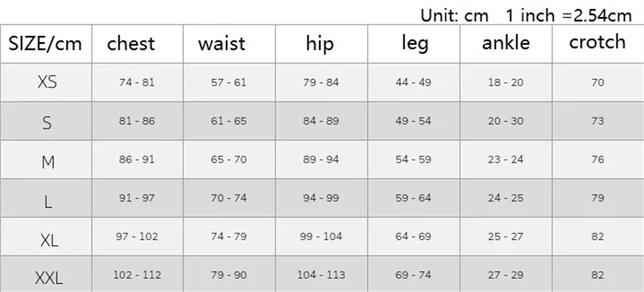The width and height of the screenshot is (644, 292).
Task: Click the waist column header
Action: tap(222, 44)
